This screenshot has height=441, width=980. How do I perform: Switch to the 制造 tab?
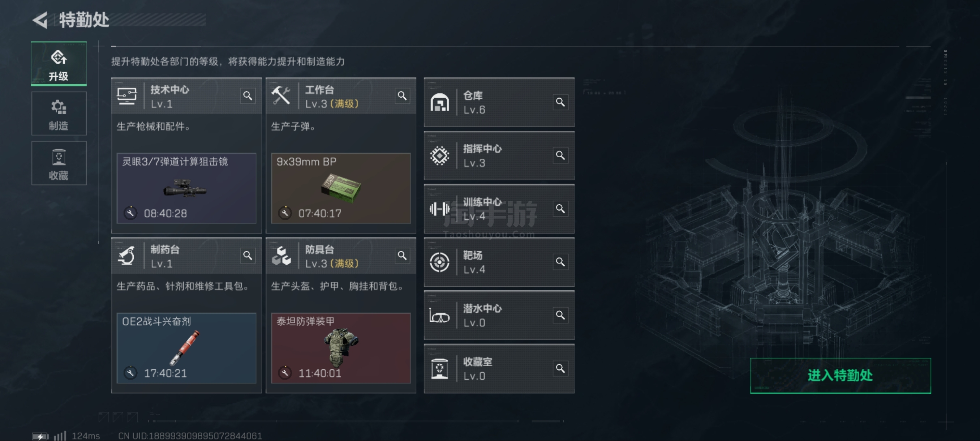click(59, 114)
